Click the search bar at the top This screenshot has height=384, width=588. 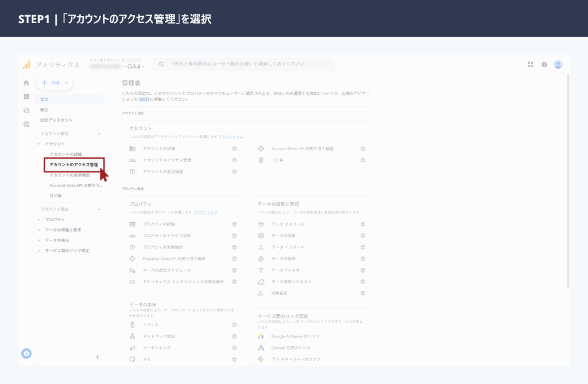(x=241, y=64)
